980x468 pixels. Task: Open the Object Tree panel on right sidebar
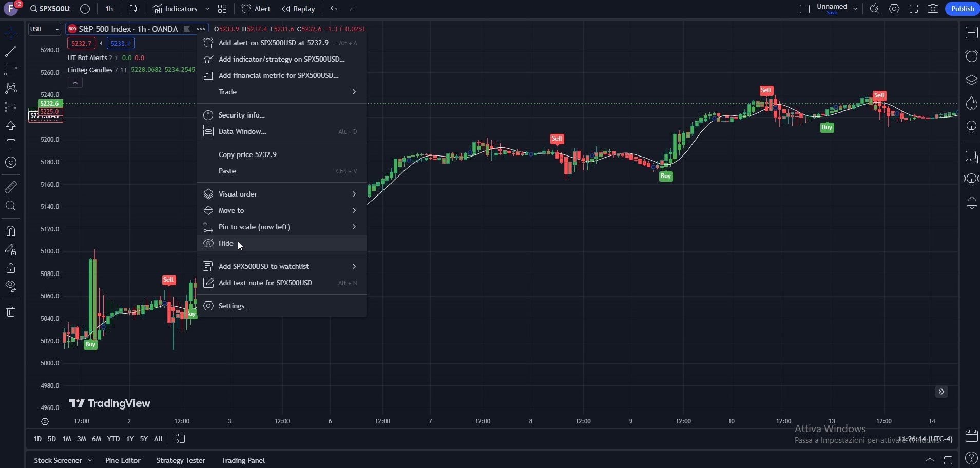click(971, 80)
